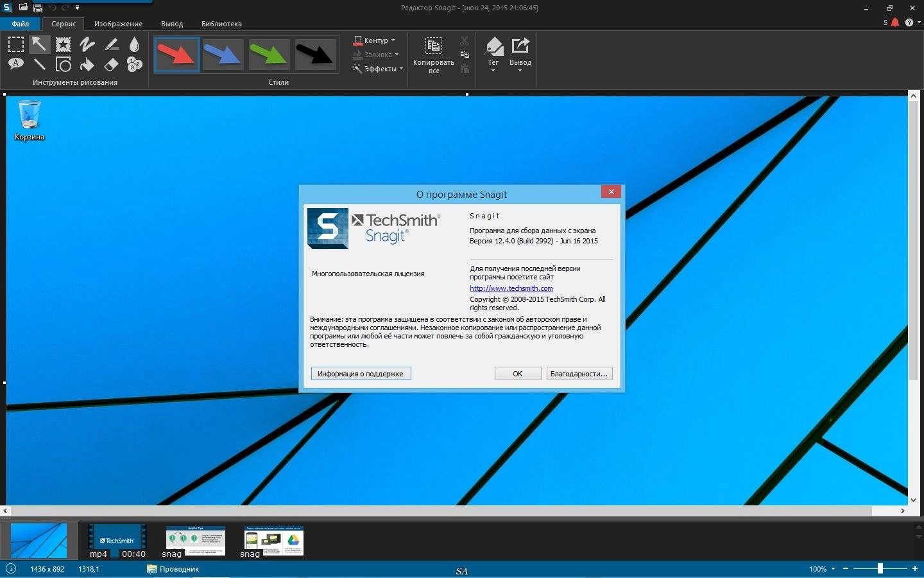The width and height of the screenshot is (924, 578).
Task: Click the horizontal scrollbar right arrow
Action: (902, 511)
